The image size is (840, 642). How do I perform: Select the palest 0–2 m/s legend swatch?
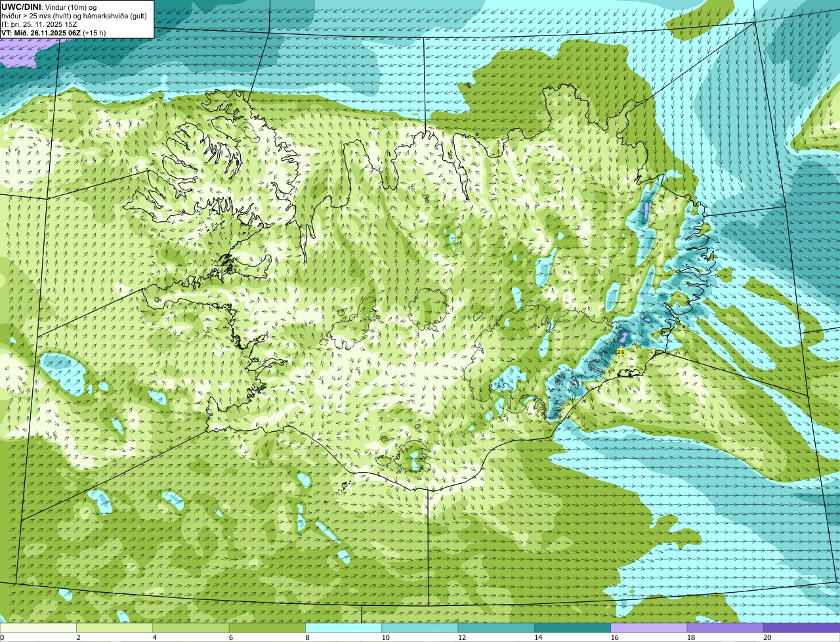point(38,628)
